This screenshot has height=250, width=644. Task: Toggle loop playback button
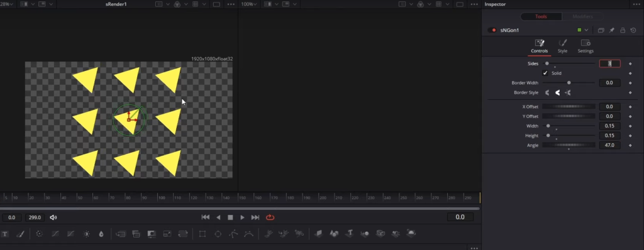pyautogui.click(x=270, y=217)
